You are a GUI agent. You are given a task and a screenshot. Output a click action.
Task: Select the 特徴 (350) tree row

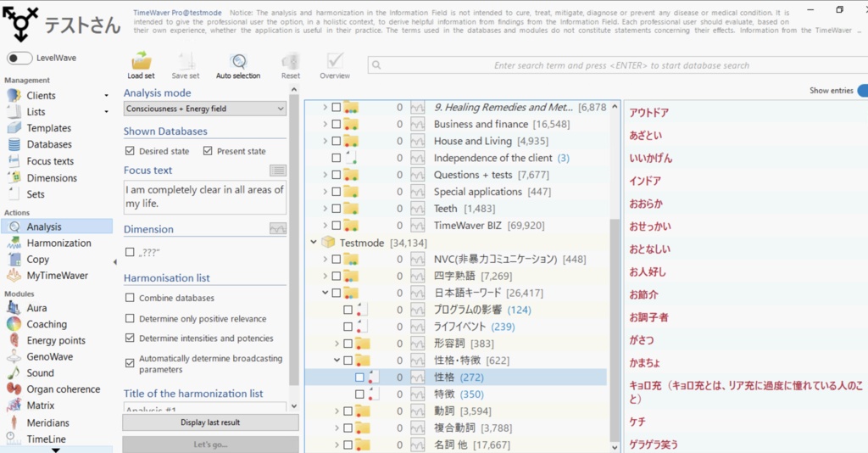tap(459, 394)
